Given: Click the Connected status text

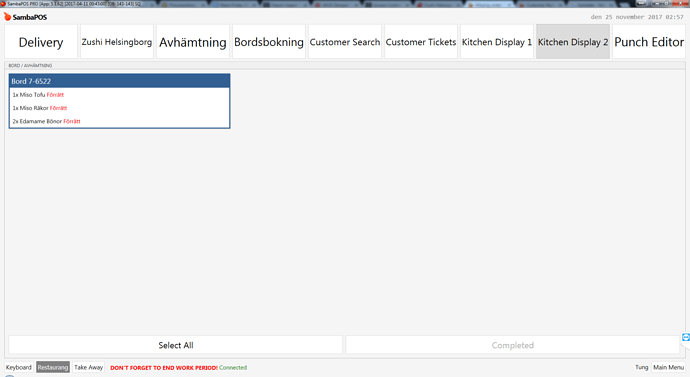Looking at the screenshot, I should click(233, 368).
